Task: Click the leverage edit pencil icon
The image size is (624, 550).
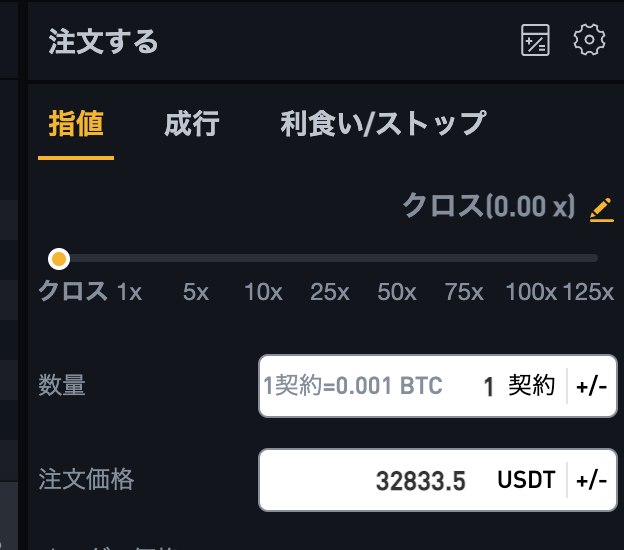Action: coord(602,209)
